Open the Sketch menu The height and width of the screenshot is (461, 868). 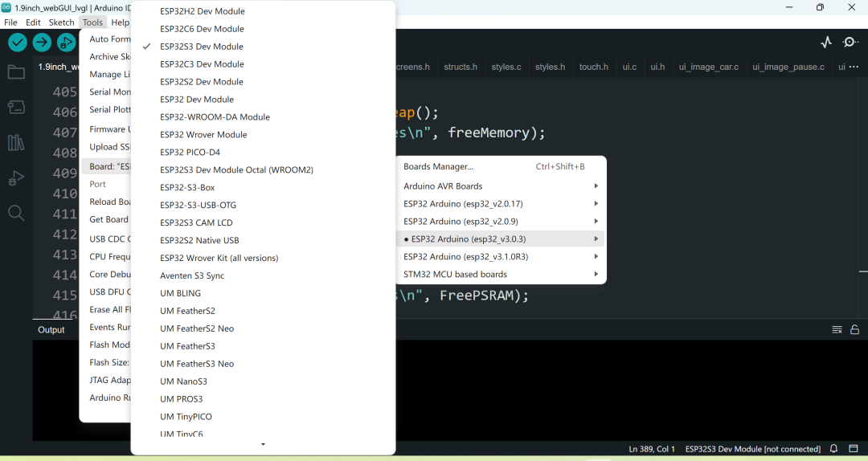click(x=61, y=22)
